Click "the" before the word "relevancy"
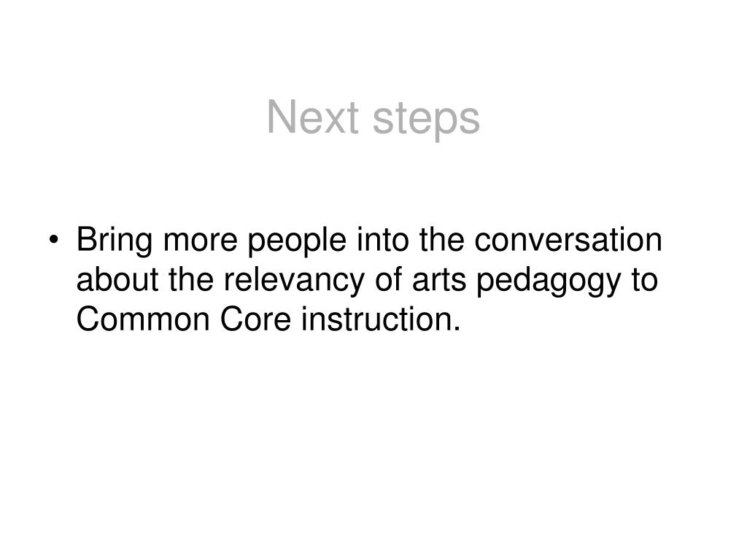 point(191,279)
